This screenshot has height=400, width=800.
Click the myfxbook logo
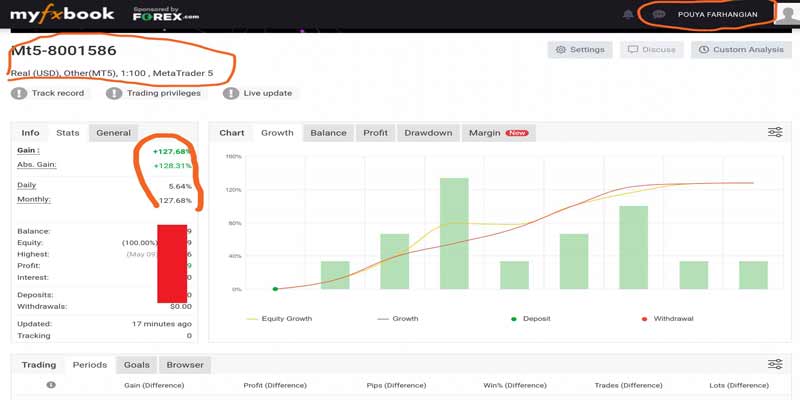(62, 14)
